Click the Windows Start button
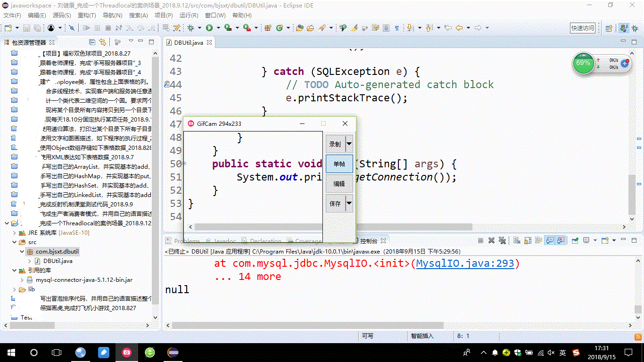This screenshot has height=362, width=644. point(11,352)
